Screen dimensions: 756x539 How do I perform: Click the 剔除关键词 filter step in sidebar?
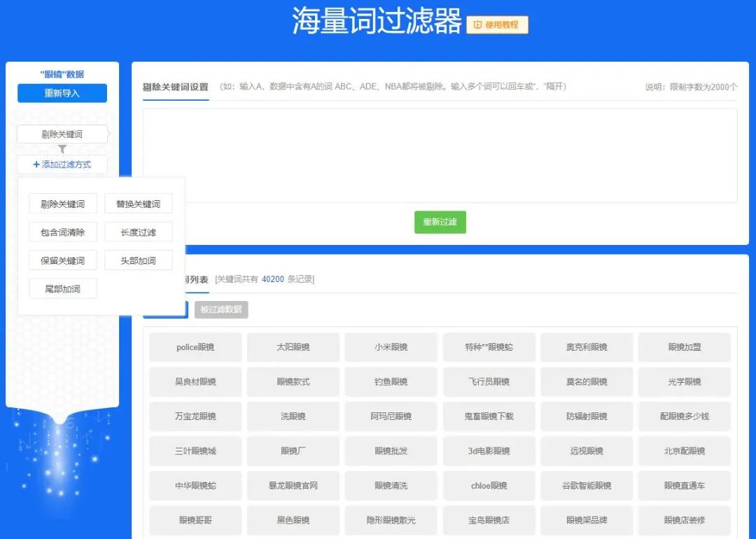click(x=62, y=134)
